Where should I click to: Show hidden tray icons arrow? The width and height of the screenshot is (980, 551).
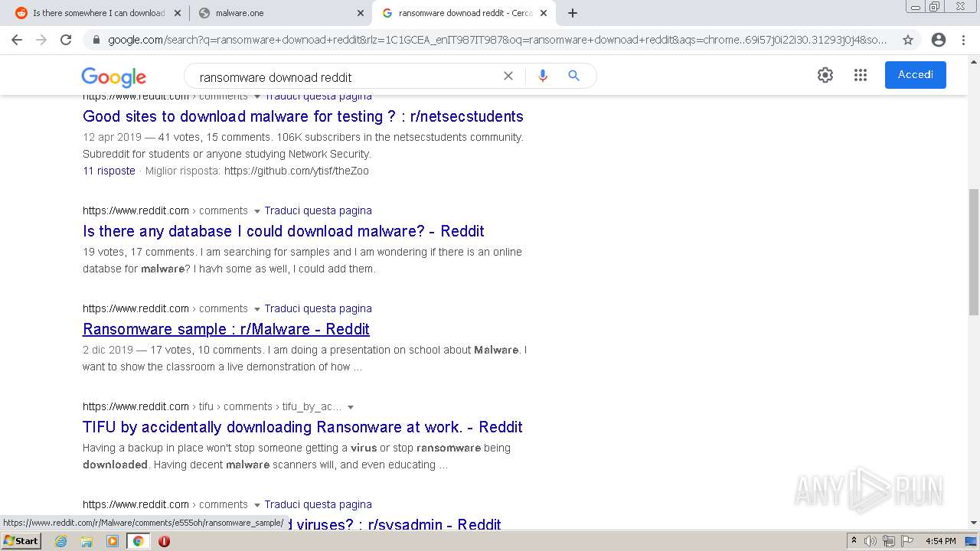(854, 541)
